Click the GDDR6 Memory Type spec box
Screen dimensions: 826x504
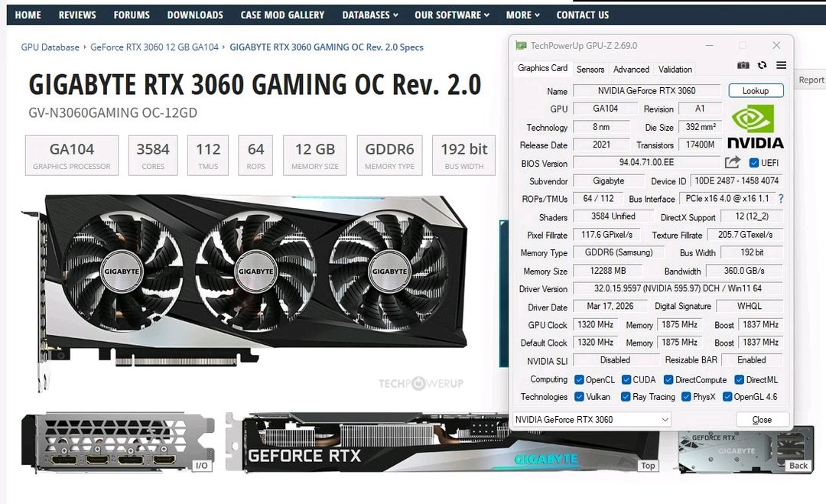coord(389,154)
